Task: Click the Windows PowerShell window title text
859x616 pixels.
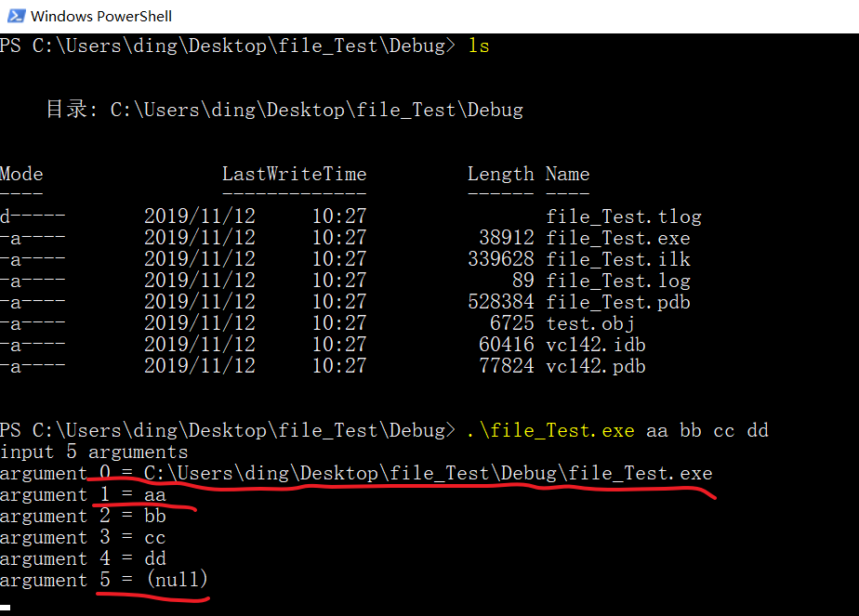Action: 100,15
